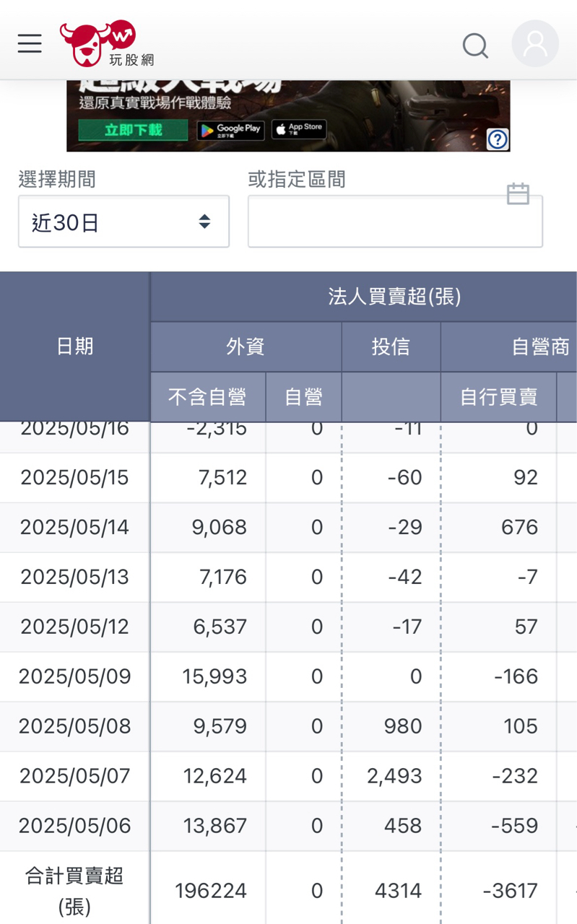Select the 2025/05/08 date cell

[74, 727]
